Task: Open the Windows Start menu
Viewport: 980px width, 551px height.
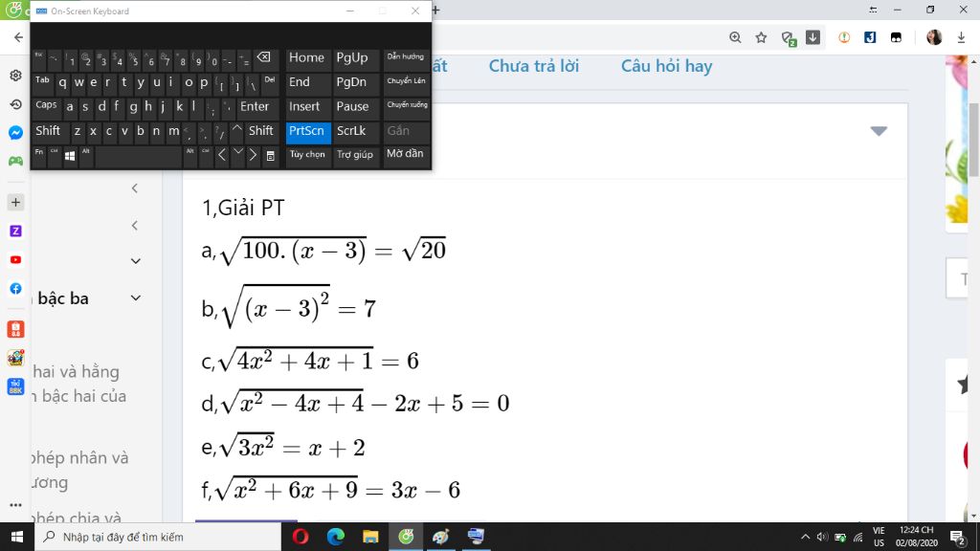Action: 17,537
